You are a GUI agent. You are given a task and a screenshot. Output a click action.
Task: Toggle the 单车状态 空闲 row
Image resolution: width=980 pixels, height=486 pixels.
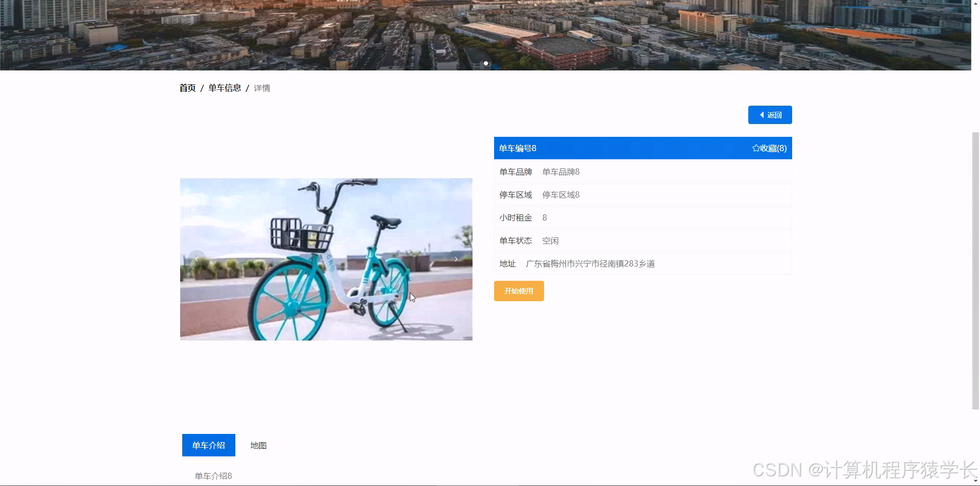(x=643, y=240)
